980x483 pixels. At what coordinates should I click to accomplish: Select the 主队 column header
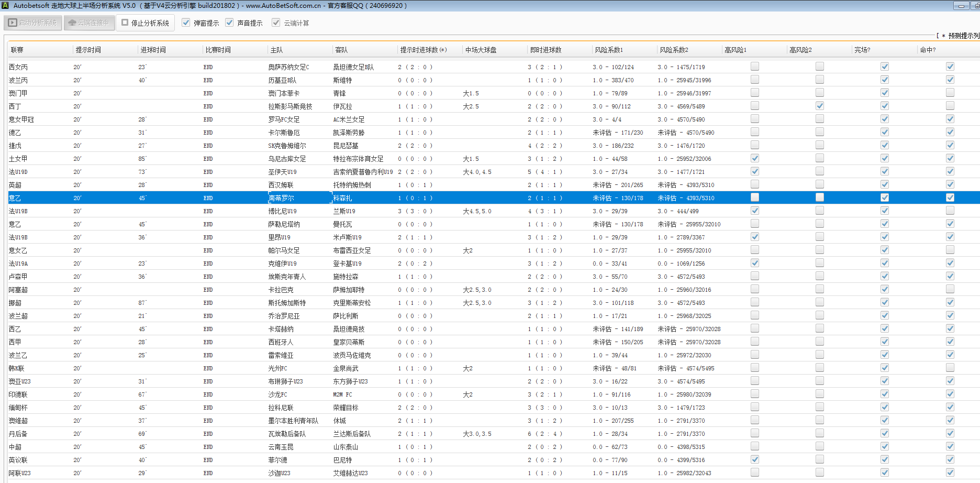(276, 50)
